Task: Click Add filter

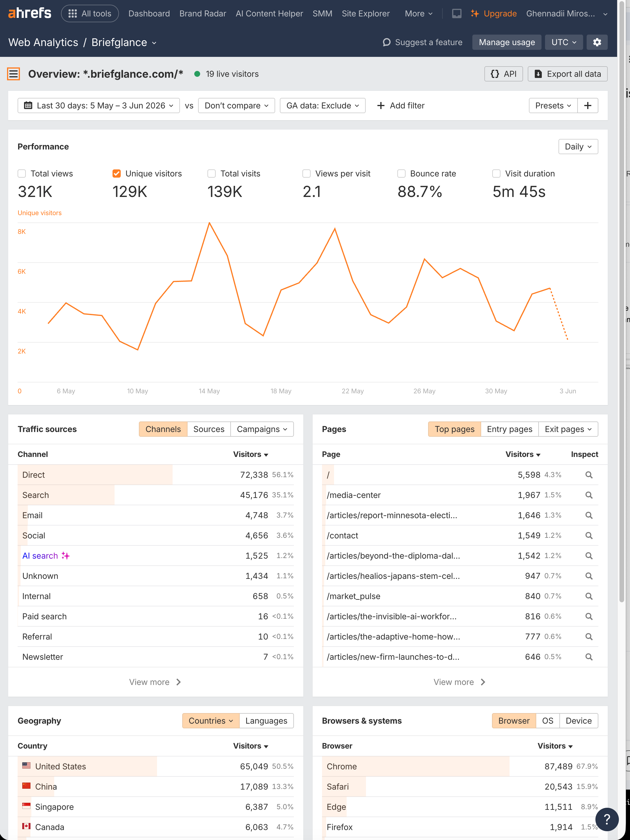Action: pyautogui.click(x=401, y=106)
